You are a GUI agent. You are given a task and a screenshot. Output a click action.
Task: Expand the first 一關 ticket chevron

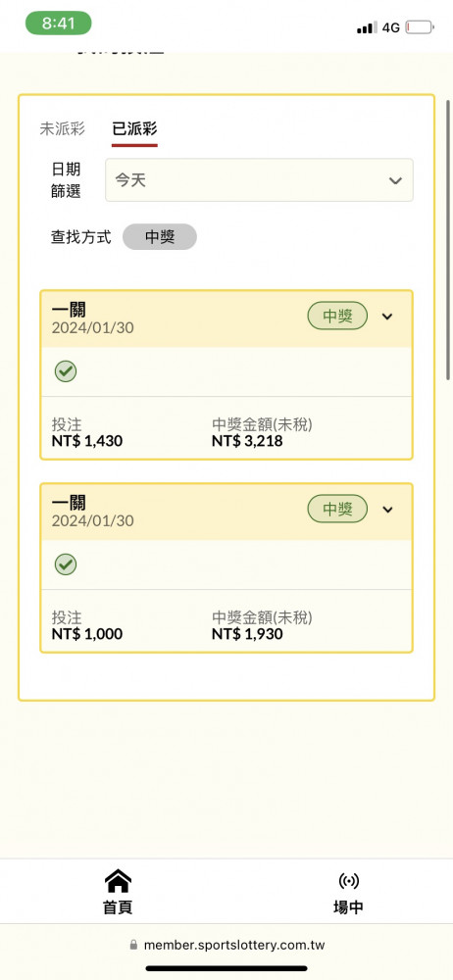tap(387, 317)
